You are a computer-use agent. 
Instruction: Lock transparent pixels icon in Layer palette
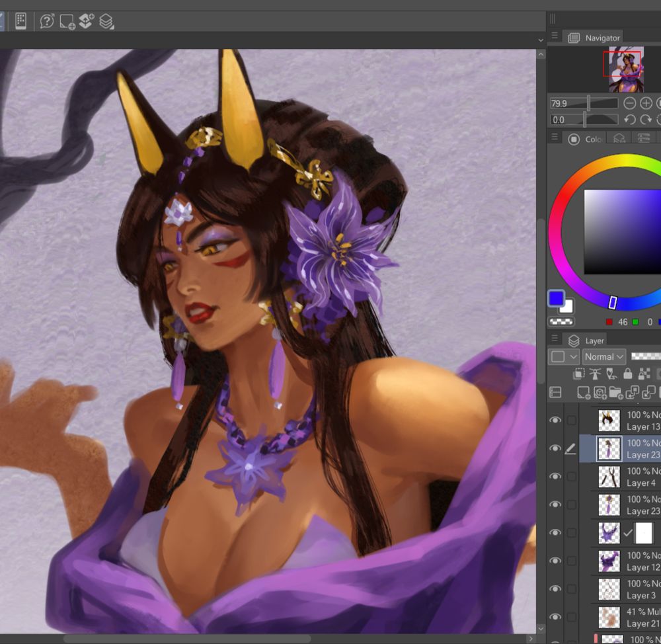click(x=644, y=374)
